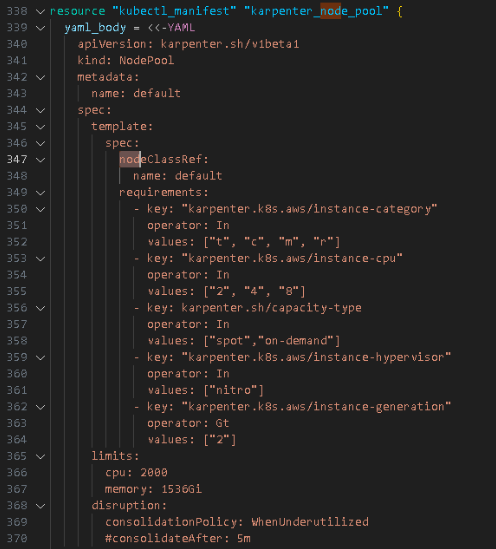Click "operator: In" on line 357
Viewport: 496px width, 549px height.
[188, 324]
